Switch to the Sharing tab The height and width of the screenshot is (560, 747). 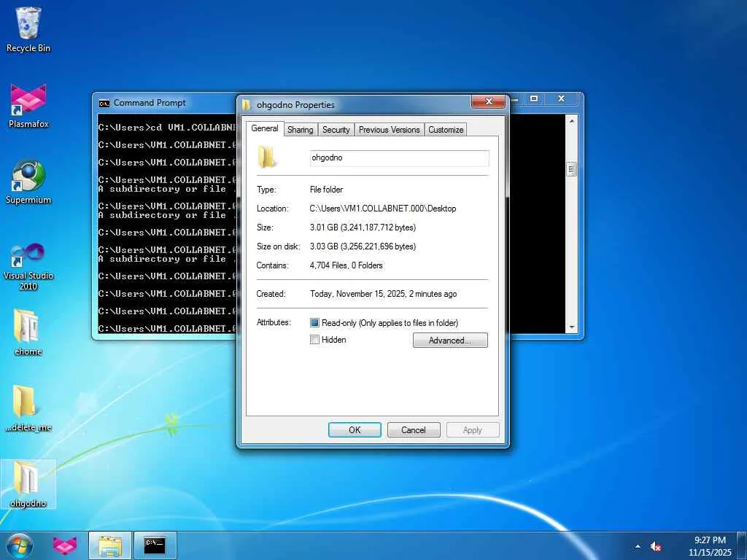300,130
